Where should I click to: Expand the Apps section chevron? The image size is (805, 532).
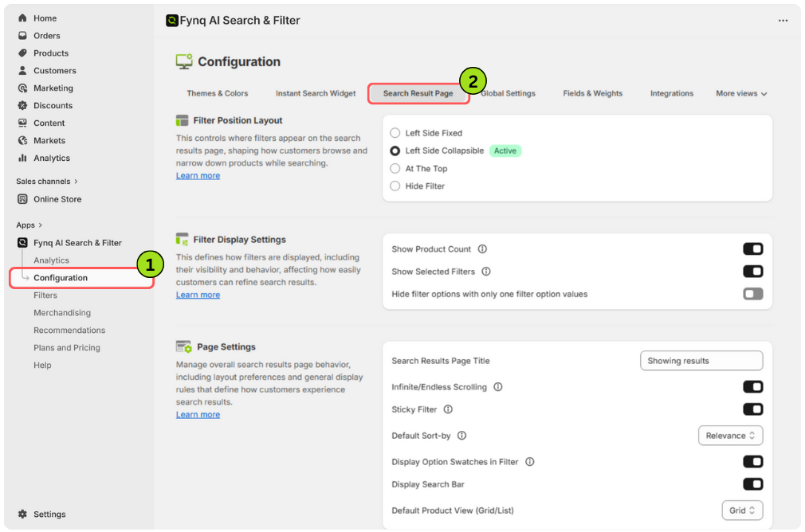point(40,225)
